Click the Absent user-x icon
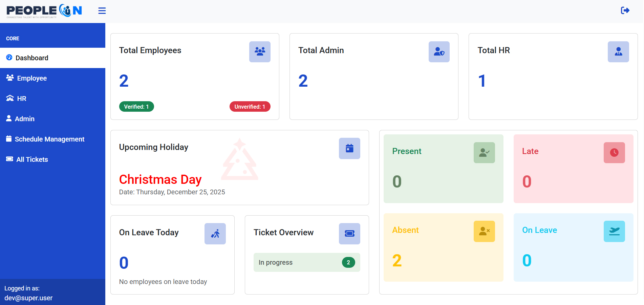The image size is (644, 305). point(484,232)
